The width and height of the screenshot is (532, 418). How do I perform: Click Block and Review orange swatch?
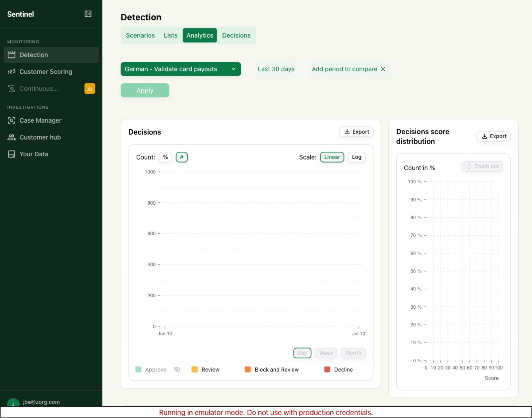tap(248, 369)
